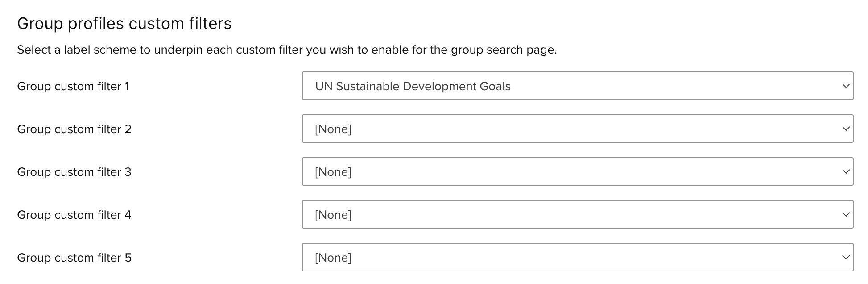The height and width of the screenshot is (284, 868).
Task: Click the chevron arrow on filter 5 dropdown
Action: pyautogui.click(x=845, y=257)
